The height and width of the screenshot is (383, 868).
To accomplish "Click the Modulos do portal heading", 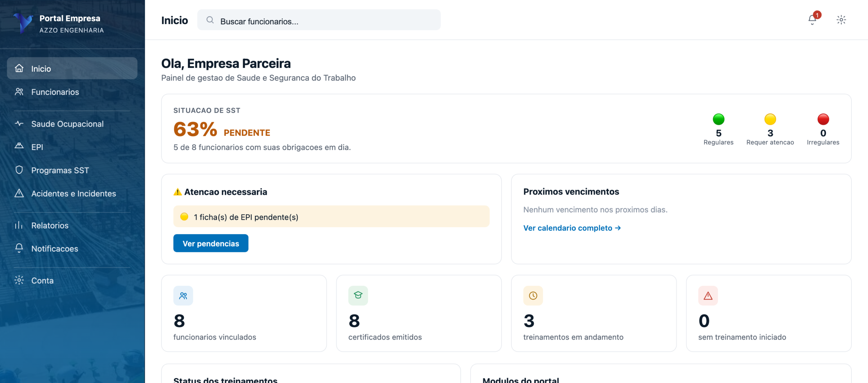I will click(x=521, y=380).
